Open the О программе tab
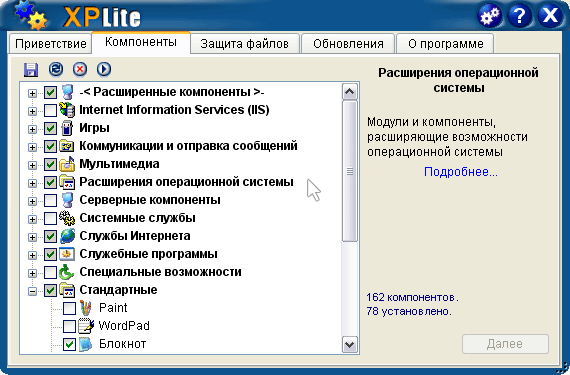The width and height of the screenshot is (570, 375). point(446,44)
